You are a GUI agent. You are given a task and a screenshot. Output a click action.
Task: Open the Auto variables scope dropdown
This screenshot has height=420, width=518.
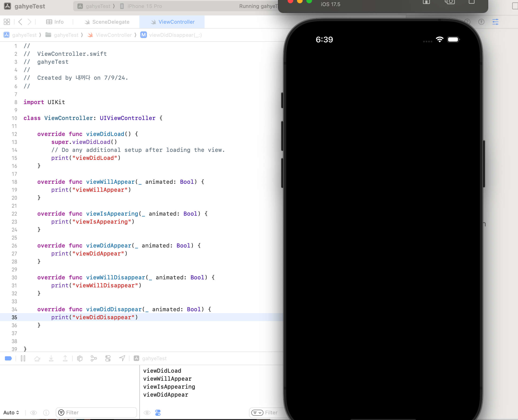pyautogui.click(x=11, y=412)
